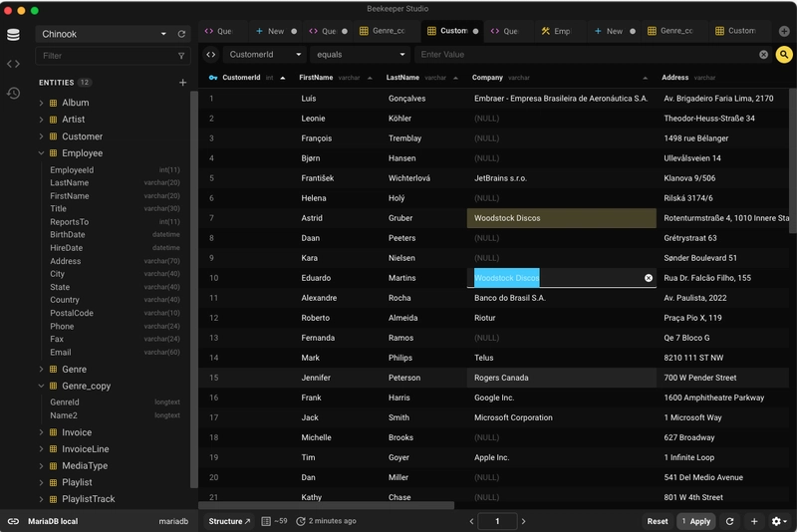797x532 pixels.
Task: Apply the one pending change
Action: pos(695,521)
